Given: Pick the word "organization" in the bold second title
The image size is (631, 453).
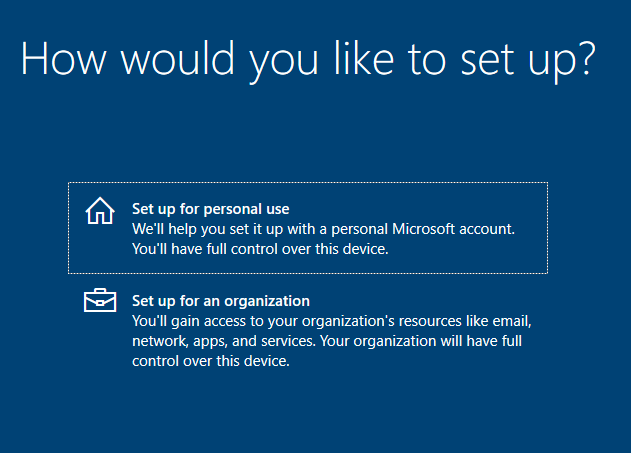Looking at the screenshot, I should pos(267,301).
